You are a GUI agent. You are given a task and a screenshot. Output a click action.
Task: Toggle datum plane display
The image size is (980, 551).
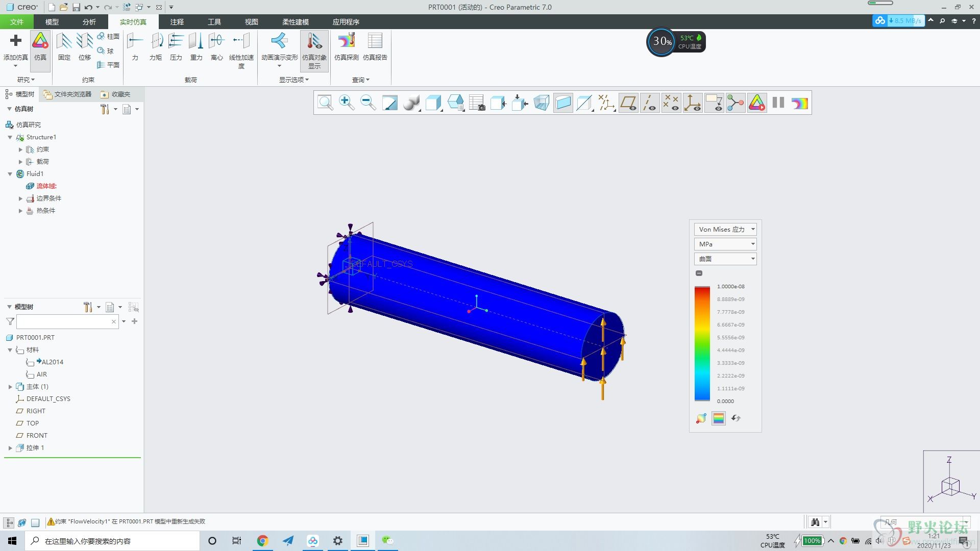pyautogui.click(x=628, y=103)
